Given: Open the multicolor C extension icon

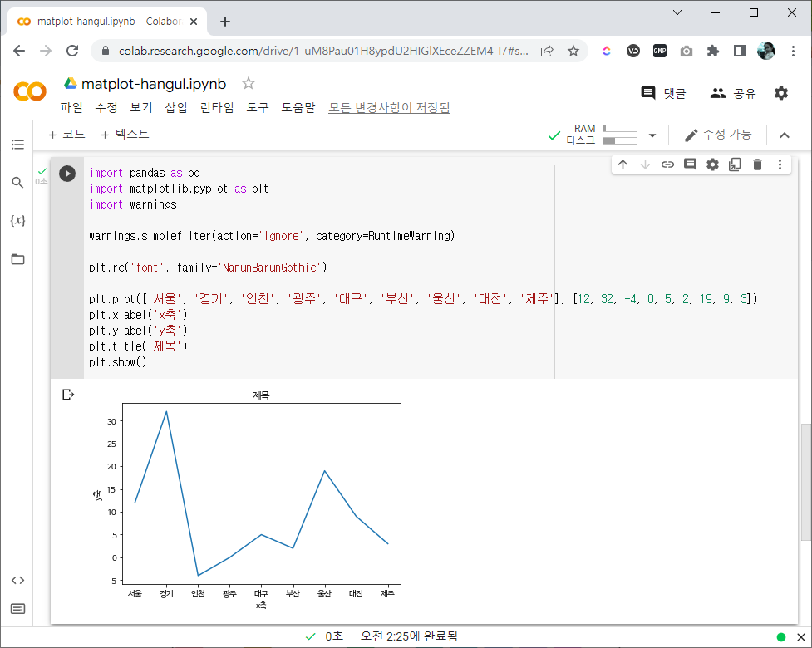Looking at the screenshot, I should (x=607, y=51).
